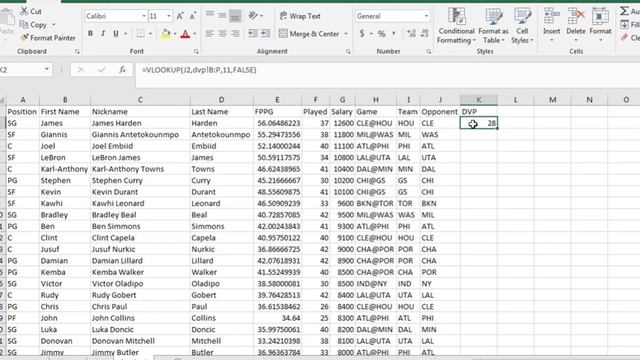Click into the formula bar VLOOKUP text
Viewport: 640px width, 360px height.
click(x=199, y=70)
